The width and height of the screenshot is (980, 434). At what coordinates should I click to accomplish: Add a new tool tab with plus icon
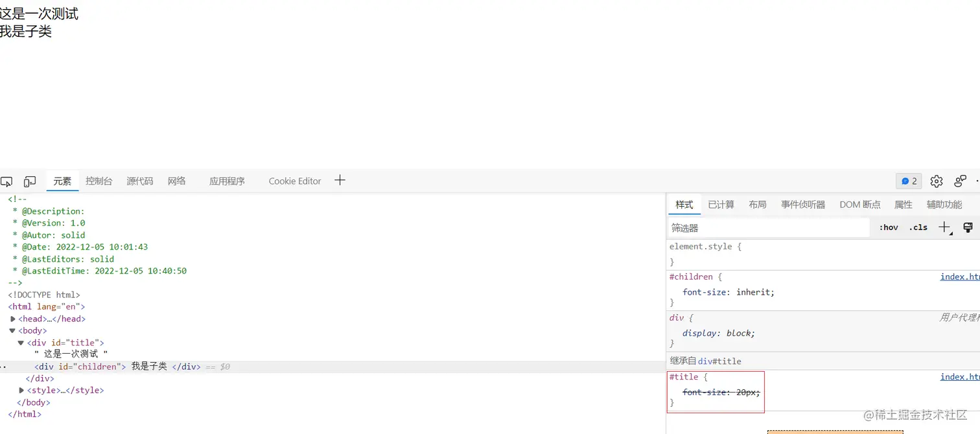pos(340,181)
